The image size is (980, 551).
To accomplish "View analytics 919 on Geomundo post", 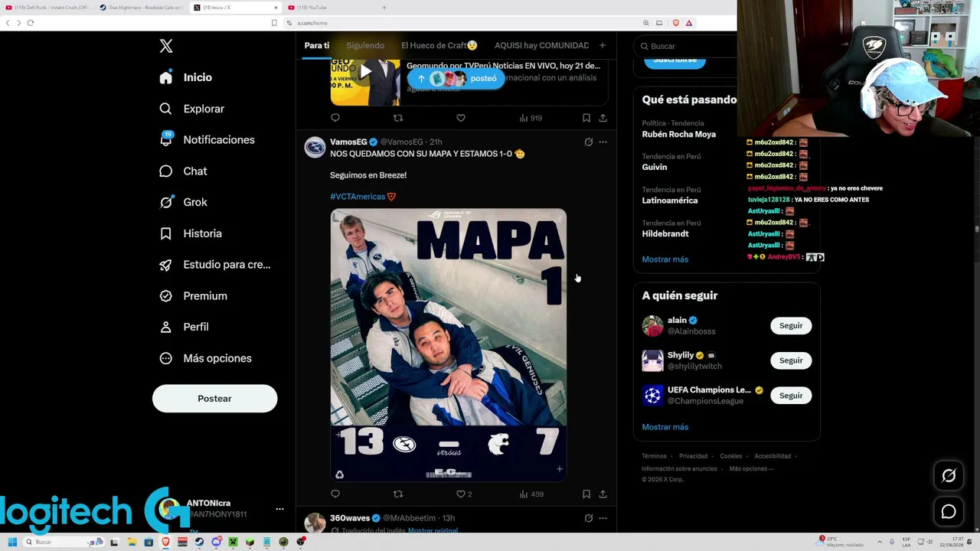I will point(531,118).
